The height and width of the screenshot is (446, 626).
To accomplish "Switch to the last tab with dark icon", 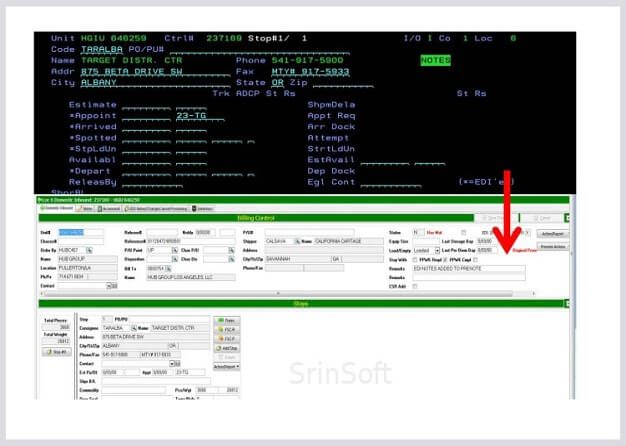I will (203, 209).
